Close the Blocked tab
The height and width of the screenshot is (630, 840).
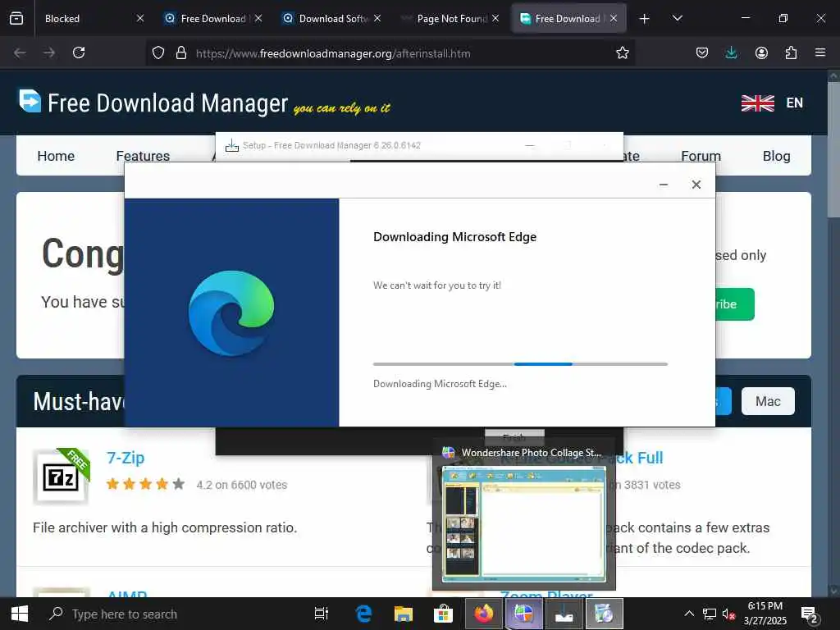pyautogui.click(x=140, y=18)
